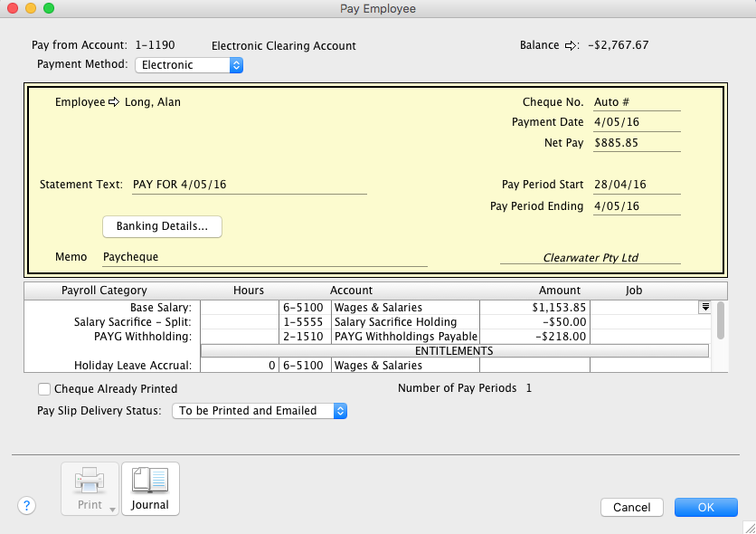Edit the Statement Text field

(x=248, y=185)
